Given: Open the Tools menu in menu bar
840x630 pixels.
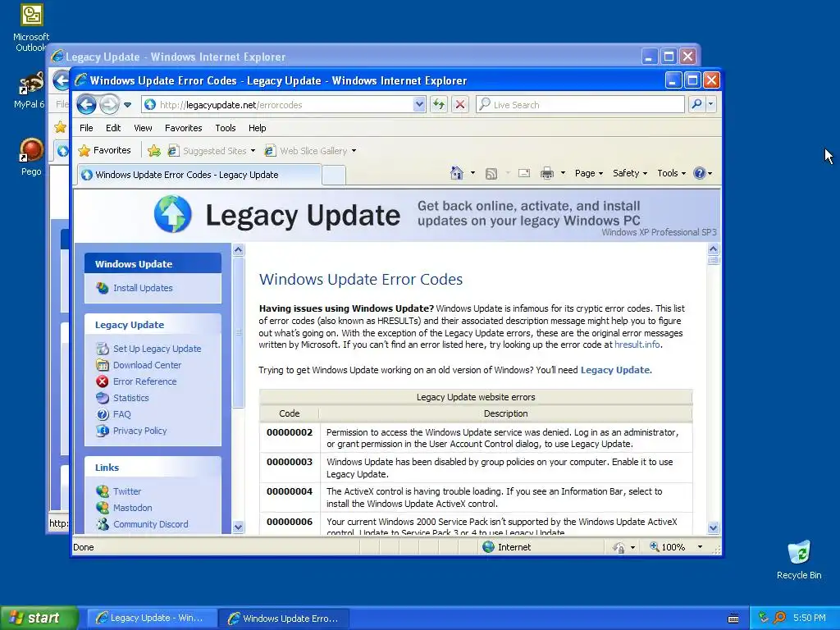Looking at the screenshot, I should click(226, 128).
